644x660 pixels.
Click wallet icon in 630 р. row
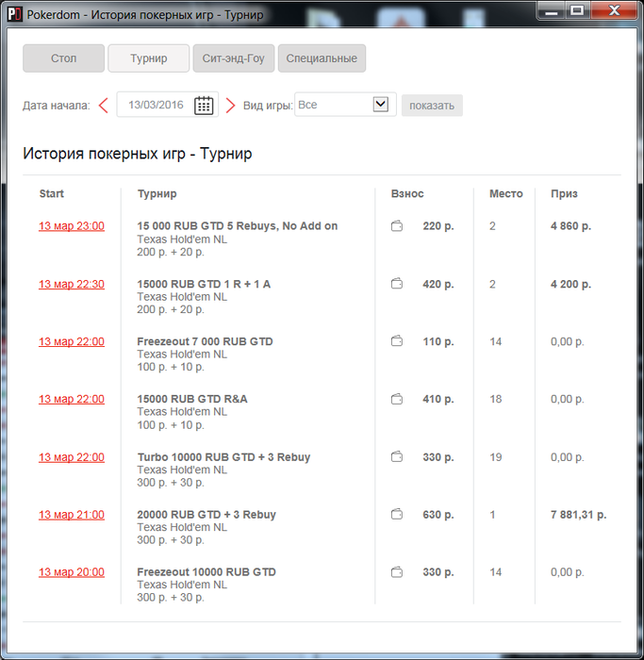click(x=397, y=515)
